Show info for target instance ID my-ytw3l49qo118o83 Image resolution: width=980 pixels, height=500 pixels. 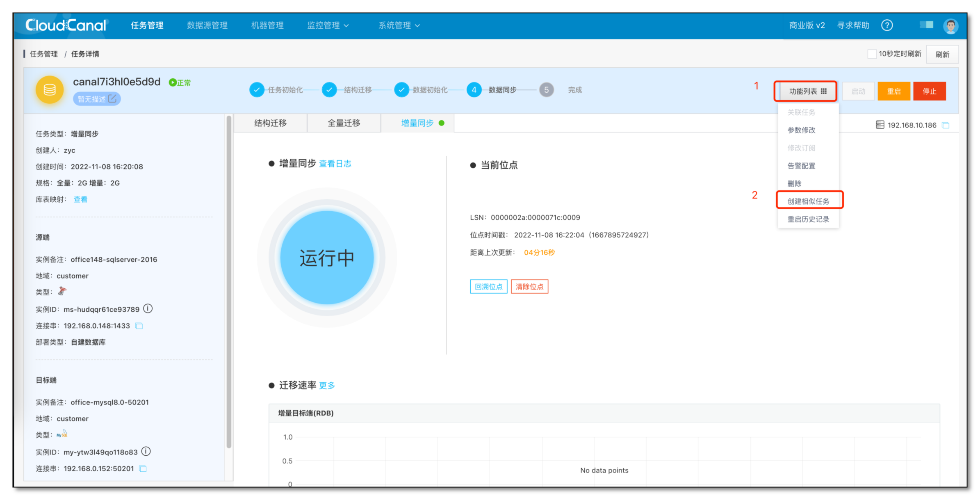point(146,451)
